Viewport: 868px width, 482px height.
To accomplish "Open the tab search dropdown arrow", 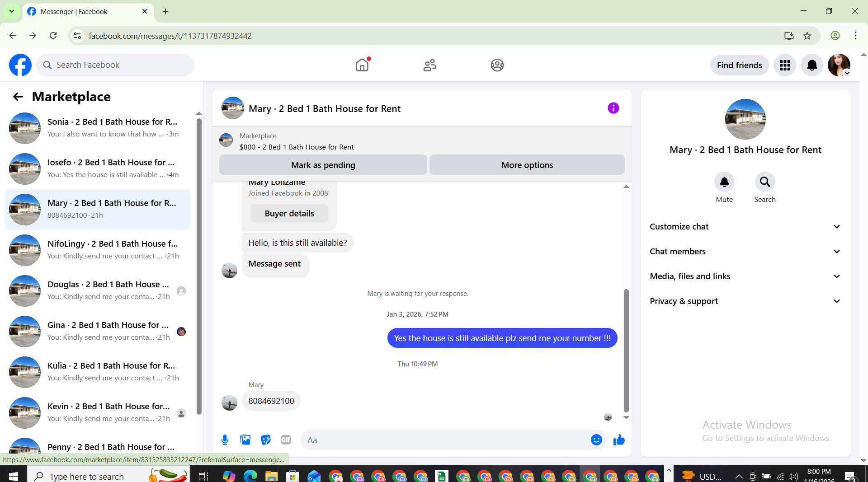I will [12, 11].
